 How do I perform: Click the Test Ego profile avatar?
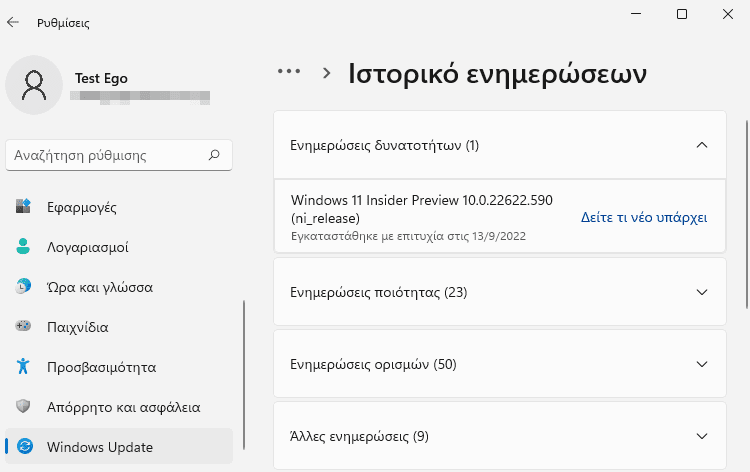(34, 85)
